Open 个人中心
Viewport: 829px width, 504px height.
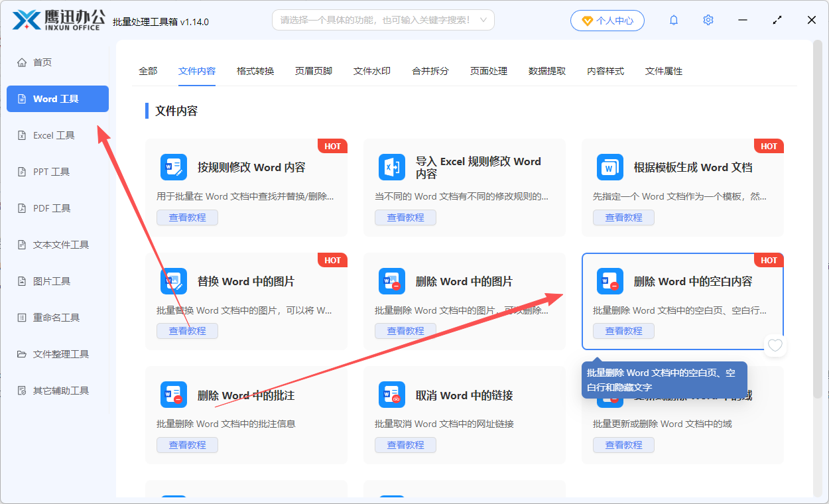point(607,20)
